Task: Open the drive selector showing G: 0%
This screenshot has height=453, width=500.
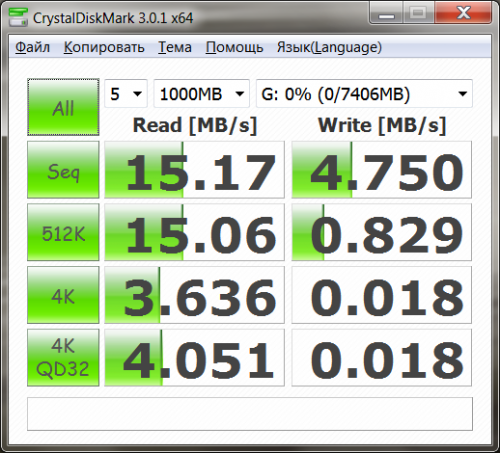Action: tap(364, 94)
